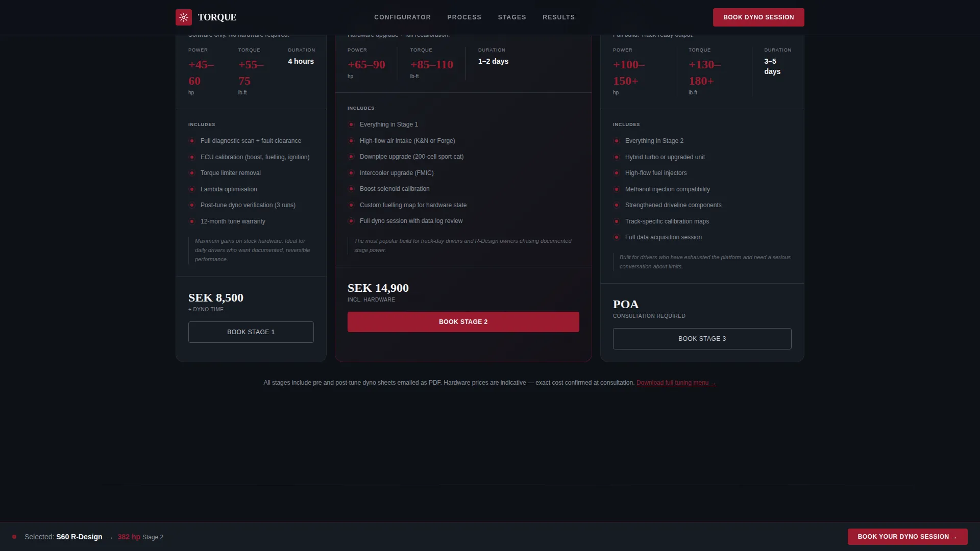Select the S60 R-Design selection text

click(79, 537)
